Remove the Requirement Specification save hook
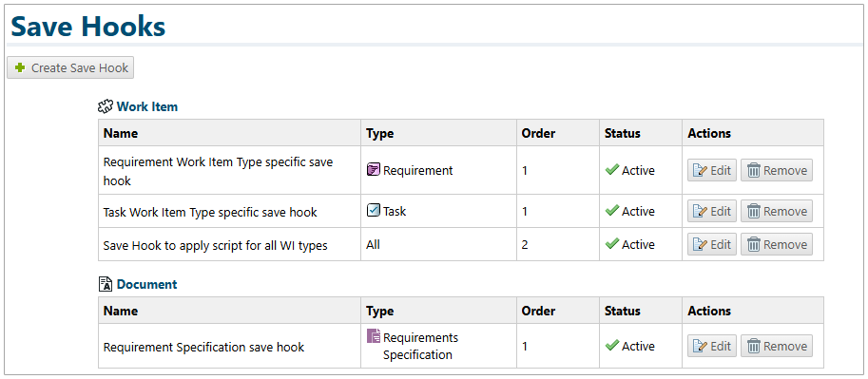This screenshot has height=379, width=868. pyautogui.click(x=777, y=346)
